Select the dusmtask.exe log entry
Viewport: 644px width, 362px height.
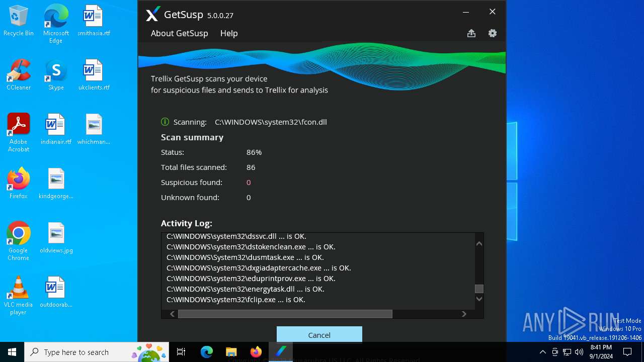coord(246,257)
